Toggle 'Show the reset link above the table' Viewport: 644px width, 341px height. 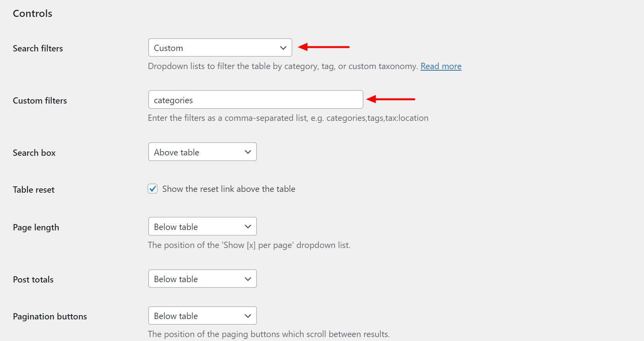(x=152, y=189)
